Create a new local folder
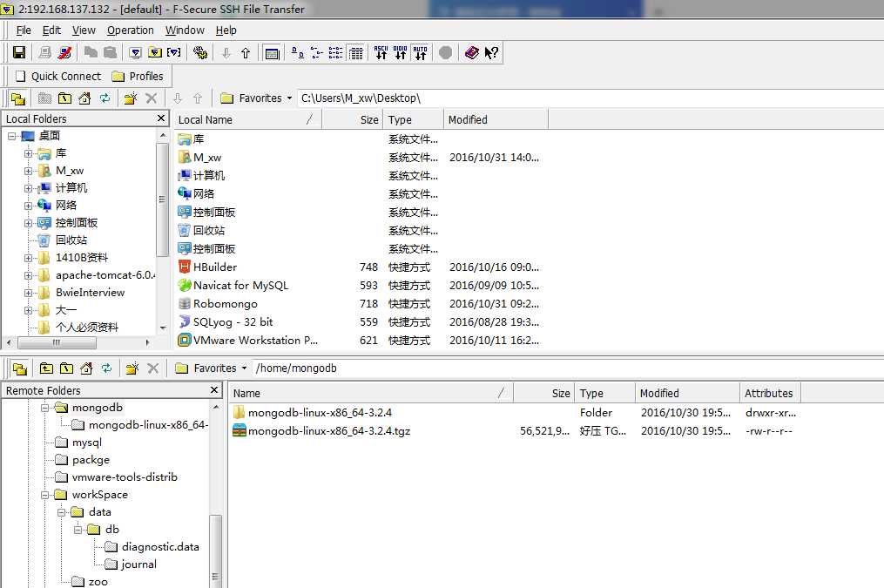This screenshot has width=884, height=588. click(x=131, y=98)
